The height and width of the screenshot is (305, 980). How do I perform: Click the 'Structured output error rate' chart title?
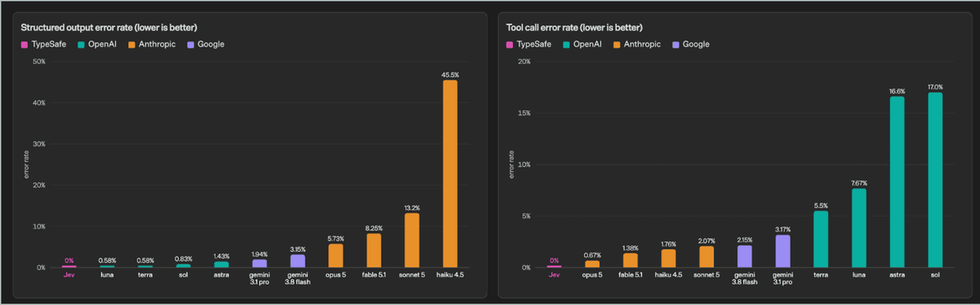pos(108,27)
